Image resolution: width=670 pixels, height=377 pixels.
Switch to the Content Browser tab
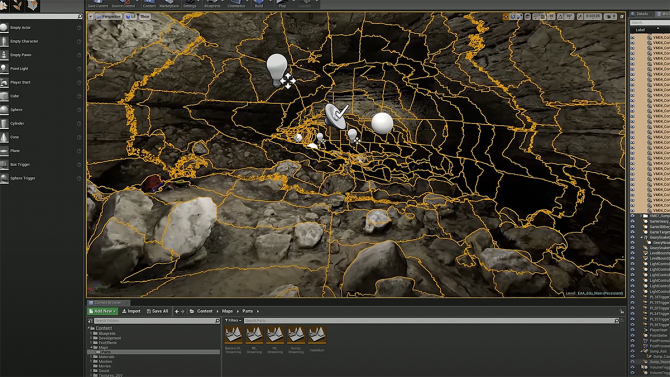108,303
